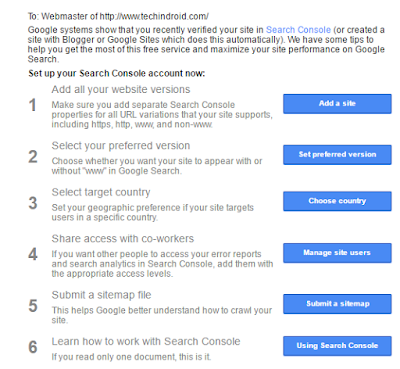Click the Add a site button

[x=337, y=104]
